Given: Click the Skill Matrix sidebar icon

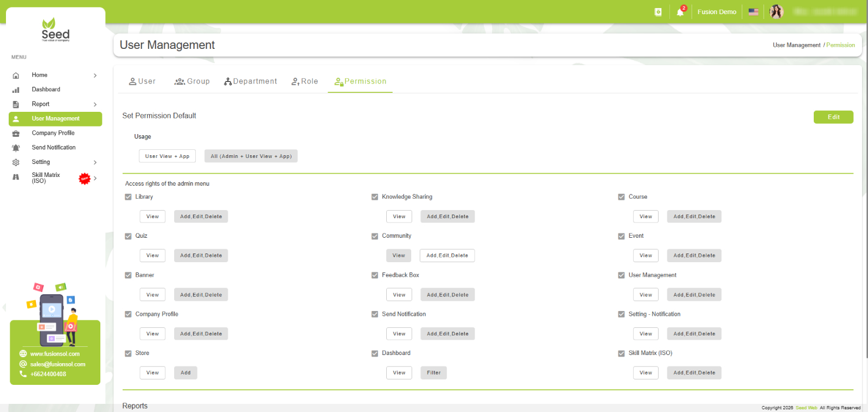Looking at the screenshot, I should point(16,177).
